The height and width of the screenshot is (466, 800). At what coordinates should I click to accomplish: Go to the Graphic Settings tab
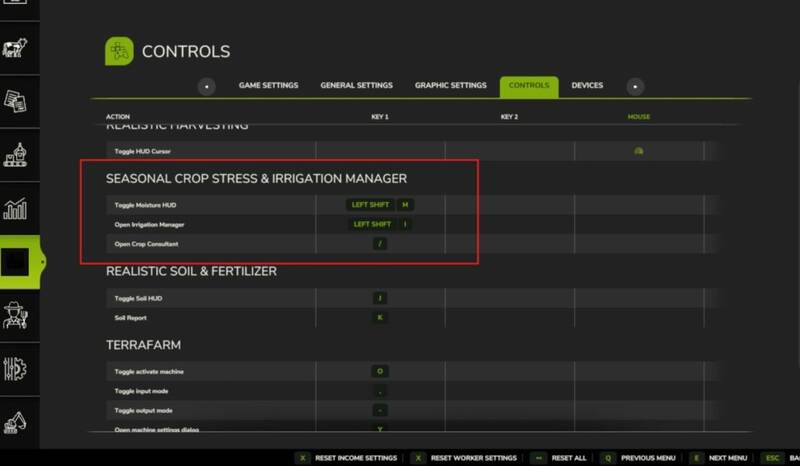450,86
